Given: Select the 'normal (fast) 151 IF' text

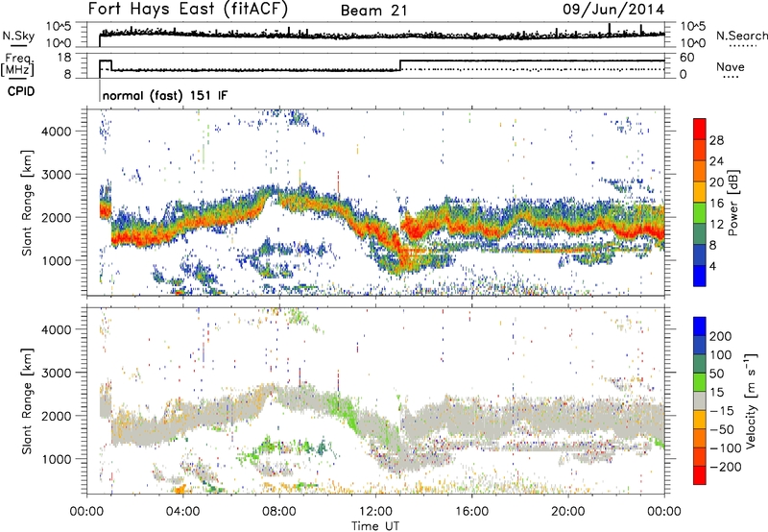Looking at the screenshot, I should tap(165, 95).
